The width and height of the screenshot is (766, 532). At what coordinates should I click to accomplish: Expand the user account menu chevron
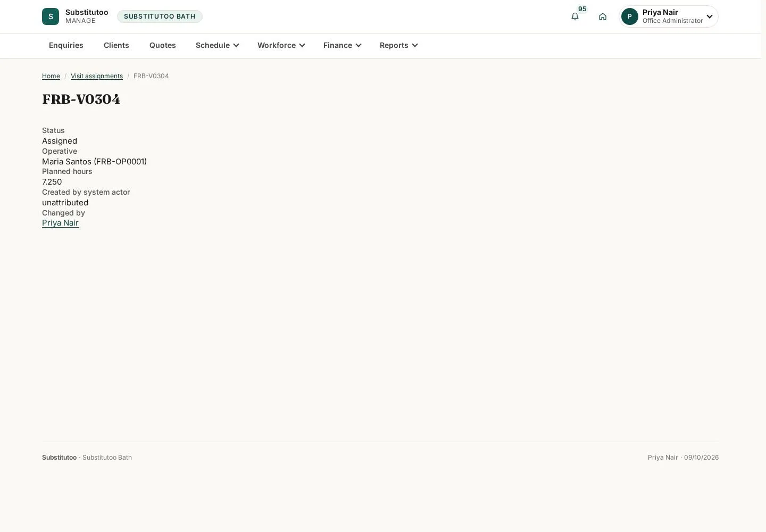(710, 16)
